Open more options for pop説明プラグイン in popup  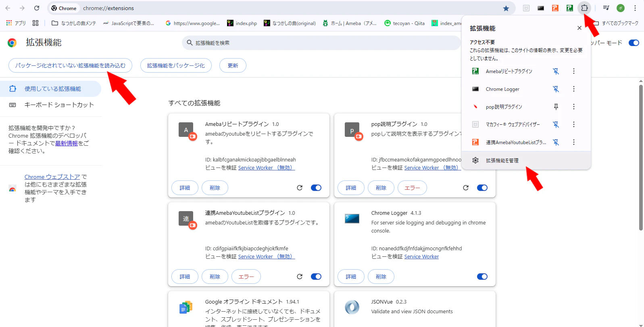click(x=574, y=107)
